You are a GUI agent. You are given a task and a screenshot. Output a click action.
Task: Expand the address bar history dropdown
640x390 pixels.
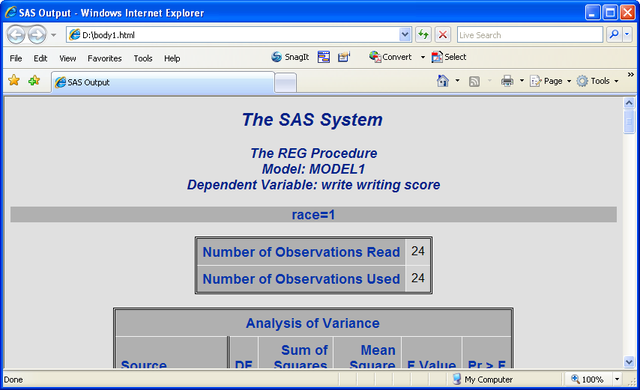coord(405,35)
